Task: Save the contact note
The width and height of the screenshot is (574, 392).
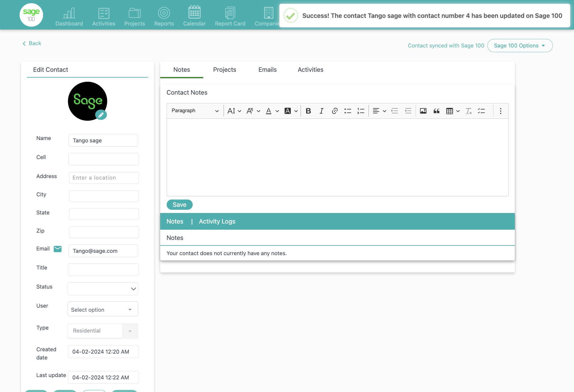Action: pos(180,204)
